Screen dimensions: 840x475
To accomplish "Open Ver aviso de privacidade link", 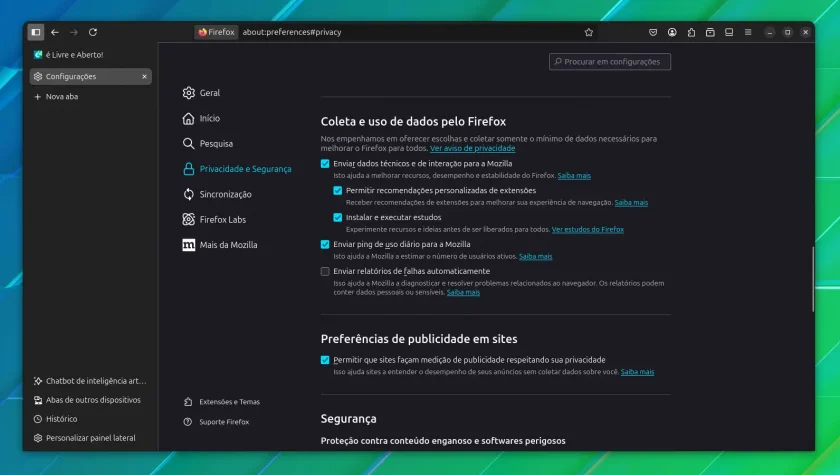I will pos(472,148).
